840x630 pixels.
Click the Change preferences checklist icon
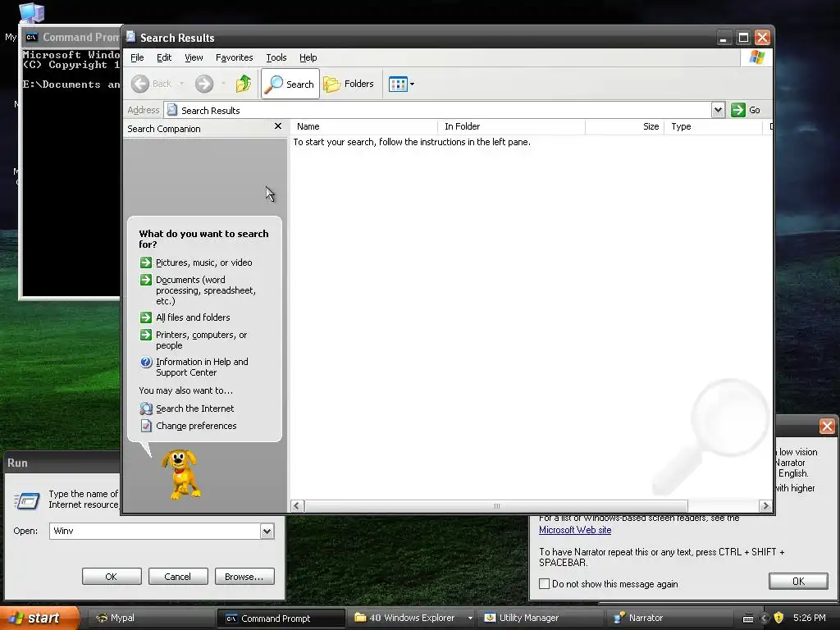[146, 426]
